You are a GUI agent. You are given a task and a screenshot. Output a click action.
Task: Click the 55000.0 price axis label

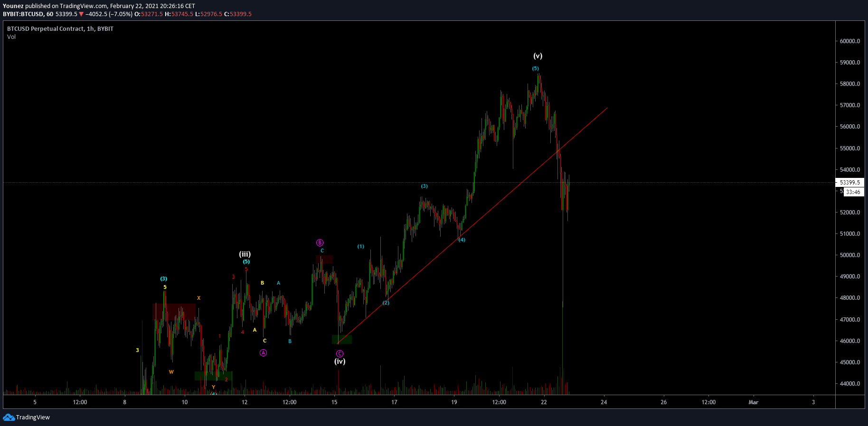click(849, 148)
